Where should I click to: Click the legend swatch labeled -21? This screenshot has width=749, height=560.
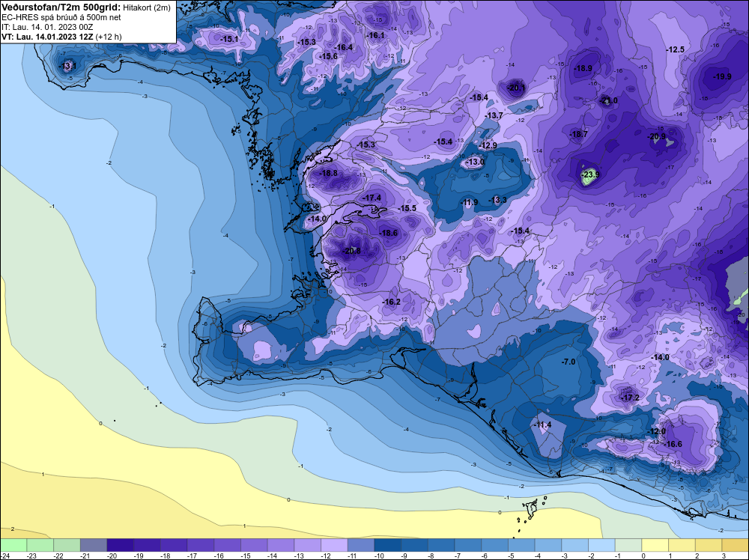[94, 545]
